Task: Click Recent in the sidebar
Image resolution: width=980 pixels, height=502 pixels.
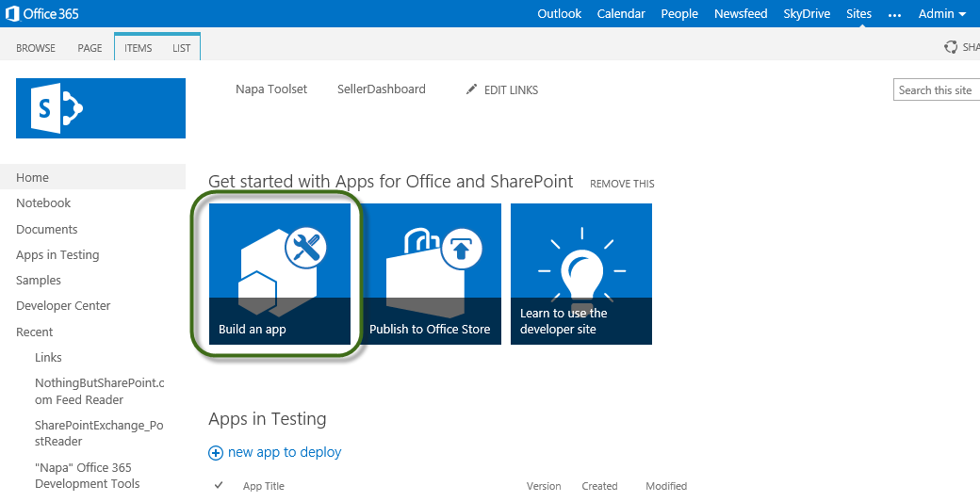Action: 34,332
